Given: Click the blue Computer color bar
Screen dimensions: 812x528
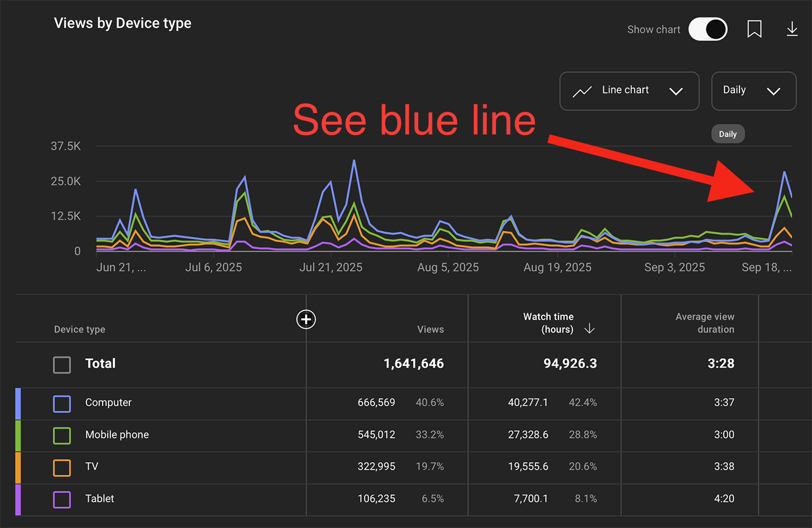Looking at the screenshot, I should coord(18,404).
